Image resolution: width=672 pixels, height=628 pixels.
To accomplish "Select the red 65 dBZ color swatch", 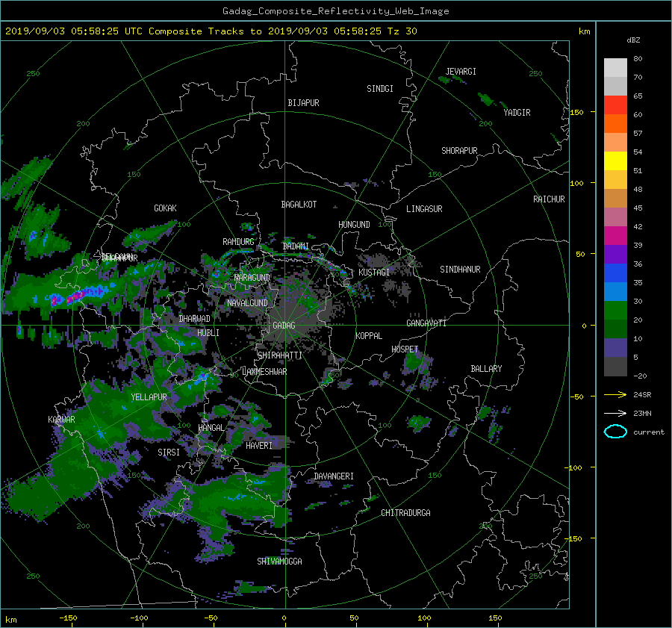I will coord(615,105).
